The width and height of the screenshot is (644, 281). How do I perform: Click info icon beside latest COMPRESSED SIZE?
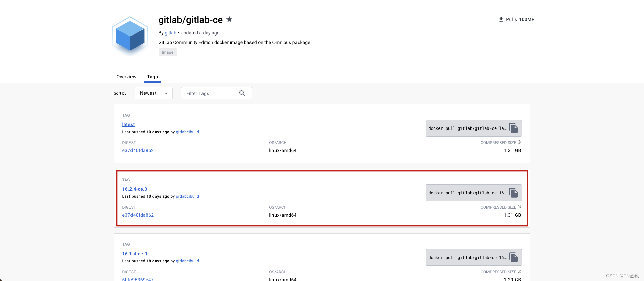click(x=519, y=142)
